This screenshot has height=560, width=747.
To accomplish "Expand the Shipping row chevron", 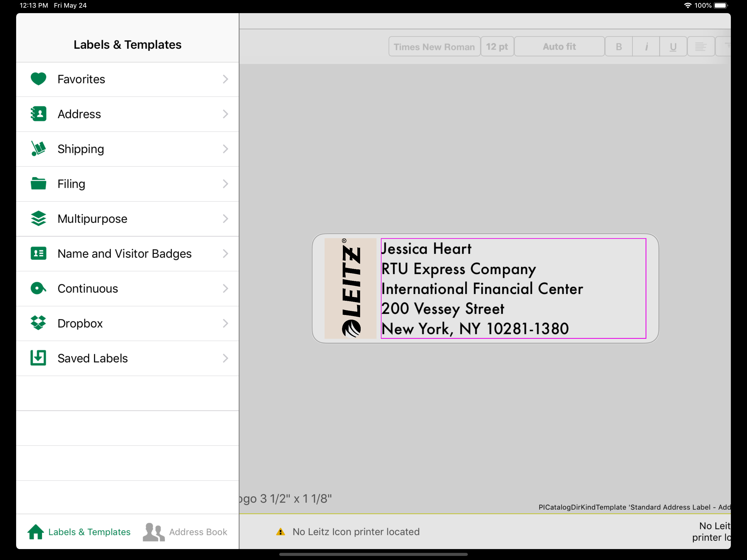I will tap(225, 148).
